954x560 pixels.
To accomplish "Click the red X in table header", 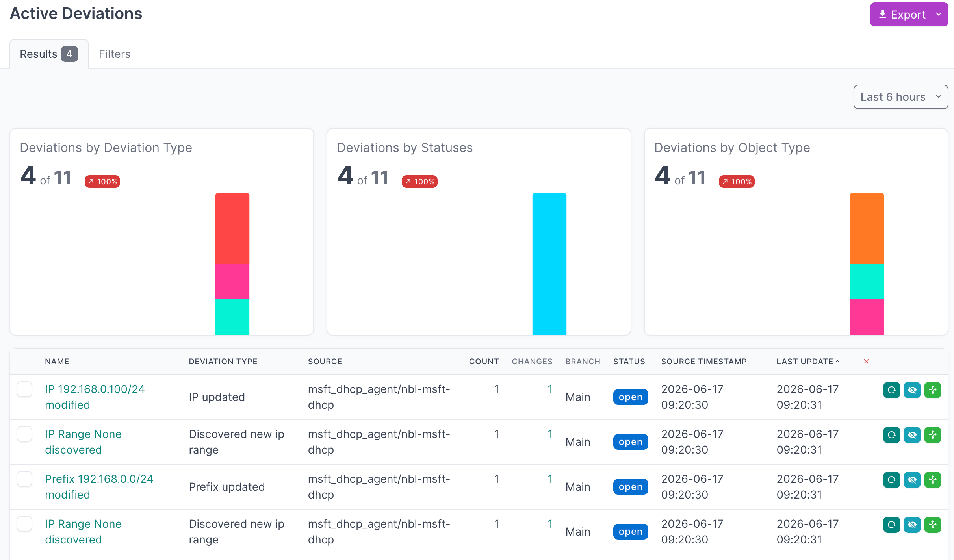I will tap(866, 362).
